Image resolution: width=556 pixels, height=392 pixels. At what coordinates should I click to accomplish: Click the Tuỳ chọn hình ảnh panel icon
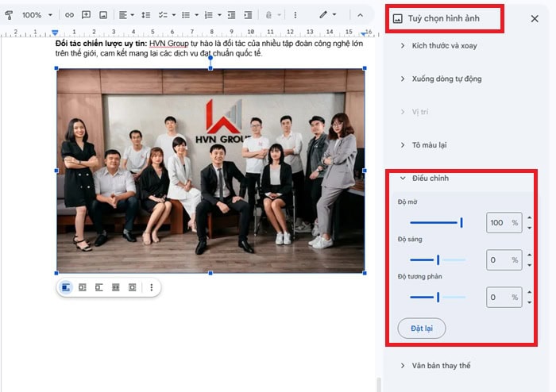[397, 19]
